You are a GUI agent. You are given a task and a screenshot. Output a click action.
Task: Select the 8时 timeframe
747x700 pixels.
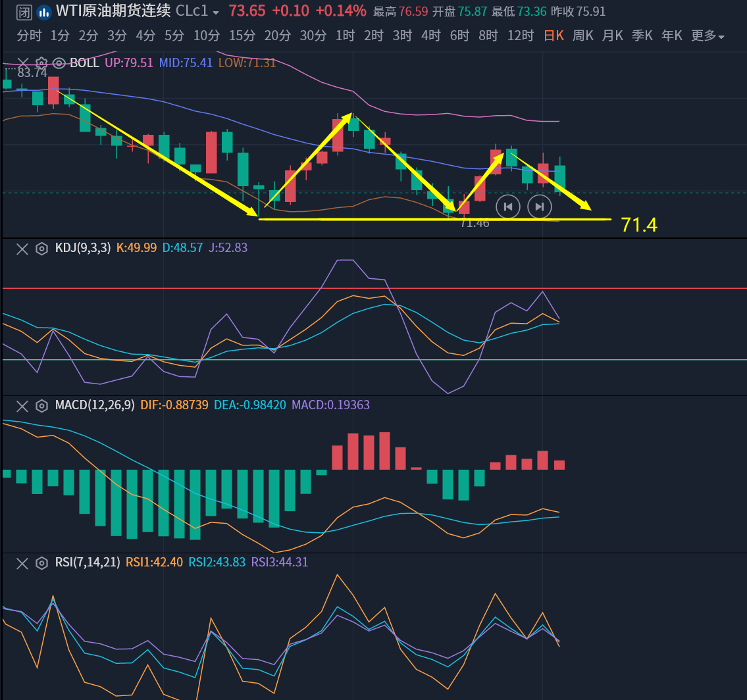[x=488, y=36]
